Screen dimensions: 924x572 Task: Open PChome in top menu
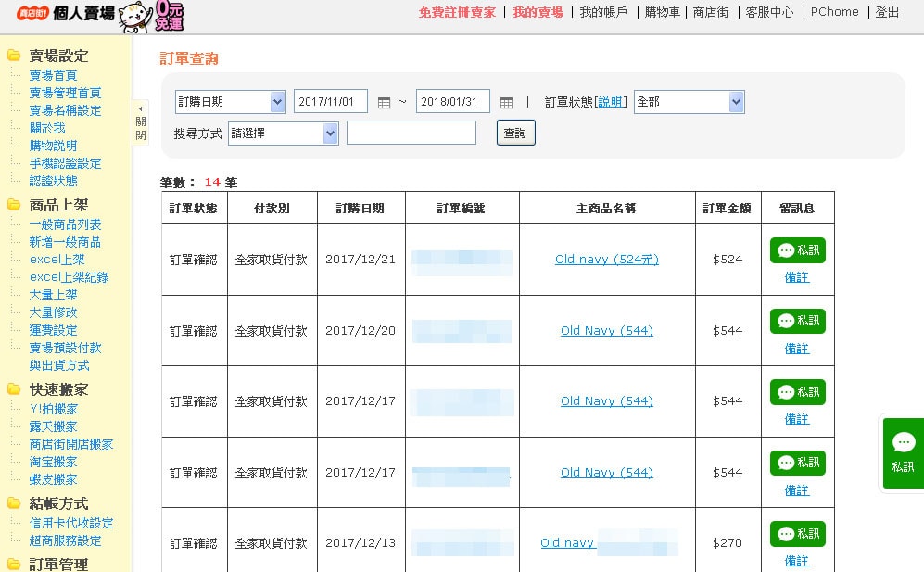point(834,12)
